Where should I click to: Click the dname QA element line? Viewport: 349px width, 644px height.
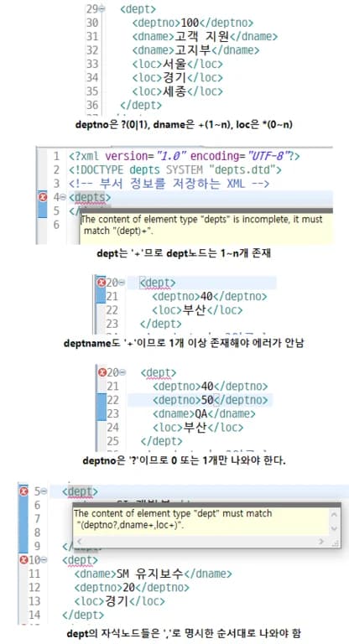click(x=204, y=413)
